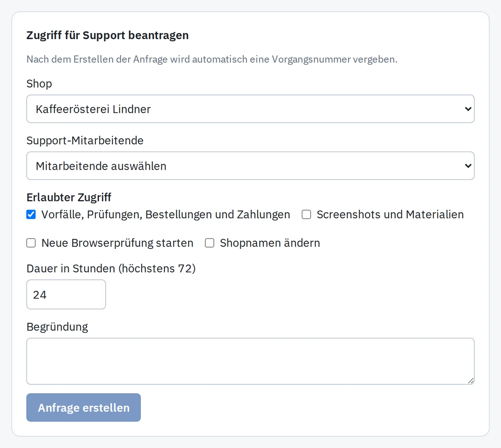Click the 'Begründung' field label
The width and height of the screenshot is (501, 448).
pos(57,327)
